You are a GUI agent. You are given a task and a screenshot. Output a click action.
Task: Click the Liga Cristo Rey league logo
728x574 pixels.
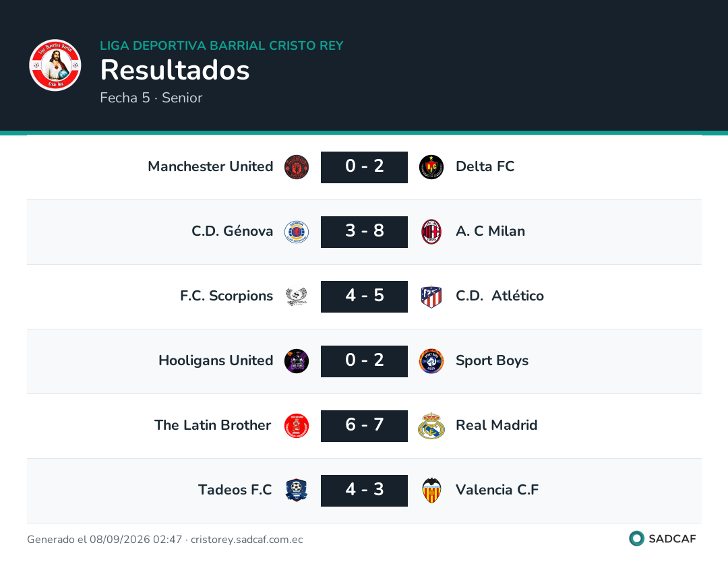point(55,65)
